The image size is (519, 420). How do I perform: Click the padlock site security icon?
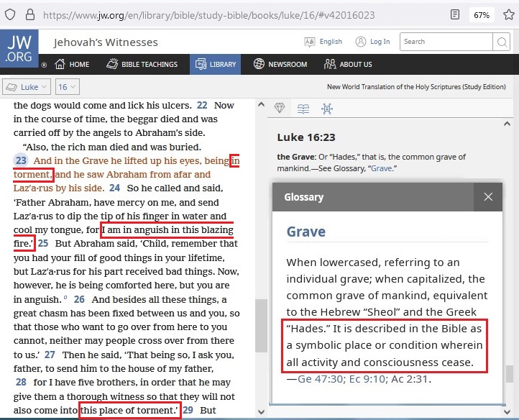point(30,14)
